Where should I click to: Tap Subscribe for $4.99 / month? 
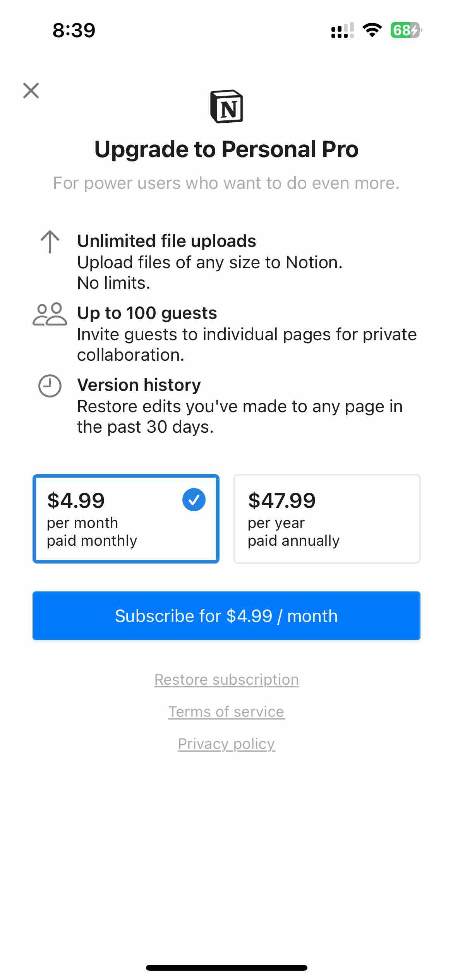(x=226, y=615)
